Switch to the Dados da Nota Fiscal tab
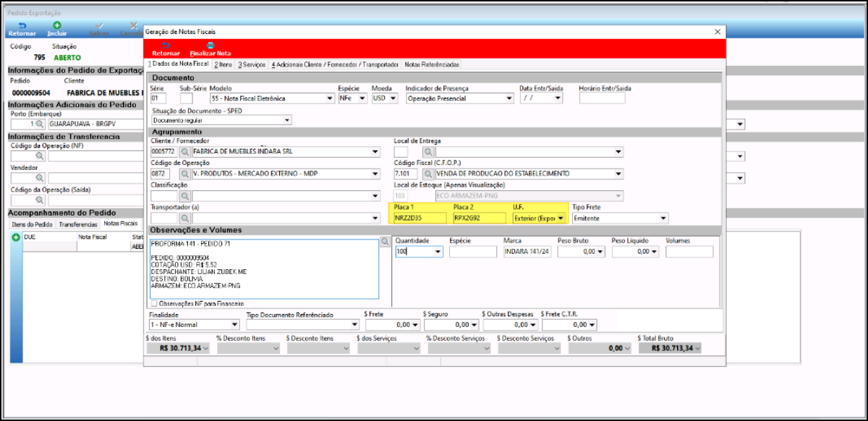 [x=178, y=64]
